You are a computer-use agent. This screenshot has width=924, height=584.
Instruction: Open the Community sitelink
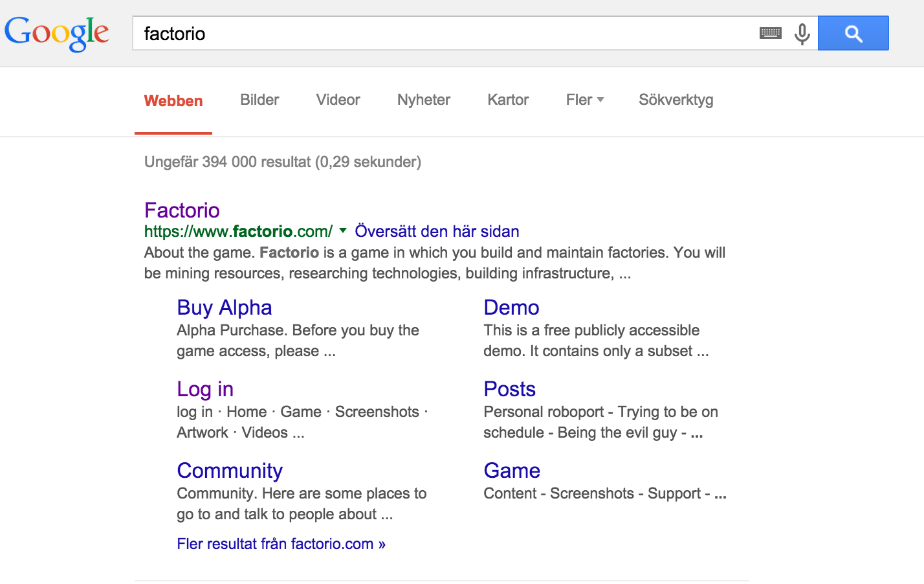tap(230, 470)
